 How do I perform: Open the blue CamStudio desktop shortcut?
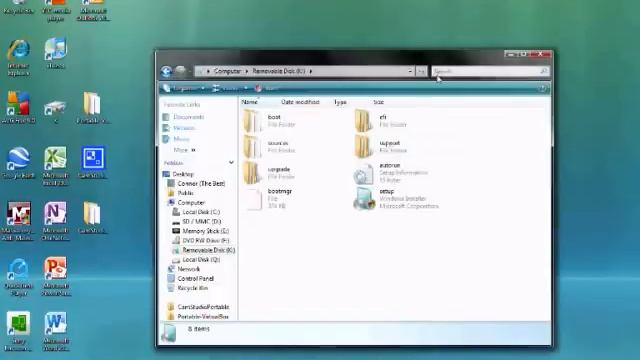(93, 162)
